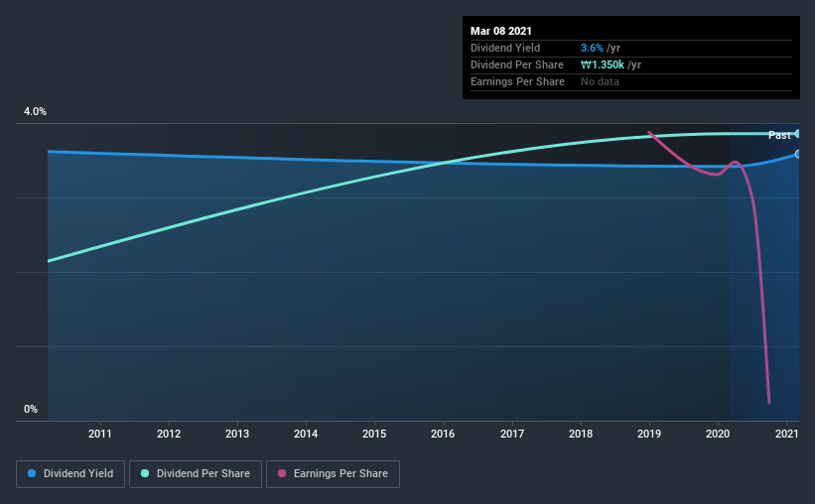Image resolution: width=815 pixels, height=504 pixels.
Task: Select the 2012 x-axis label
Action: click(x=169, y=434)
